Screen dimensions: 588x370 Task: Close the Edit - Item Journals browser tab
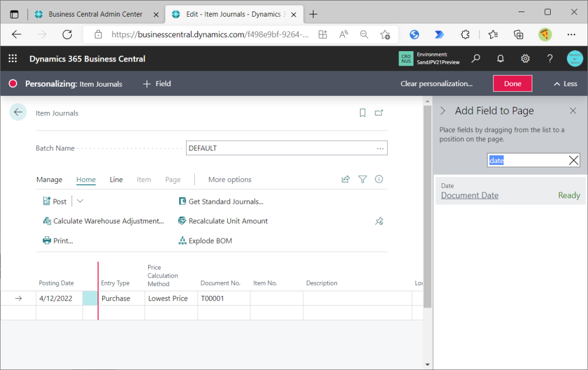click(294, 14)
